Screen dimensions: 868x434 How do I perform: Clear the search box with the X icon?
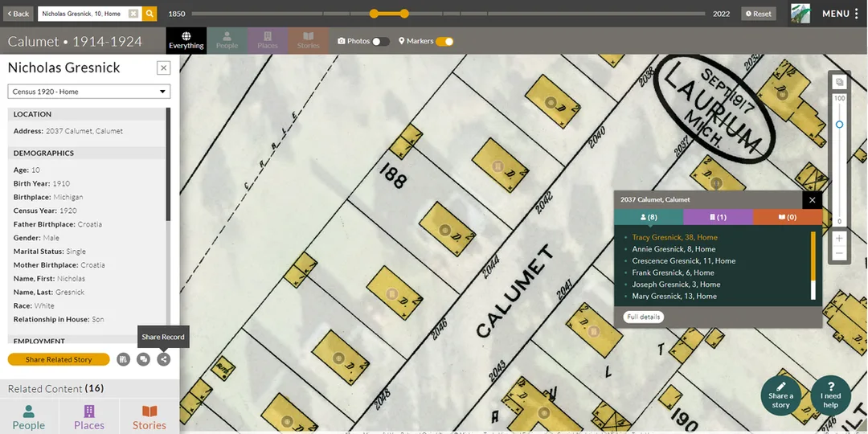point(133,14)
